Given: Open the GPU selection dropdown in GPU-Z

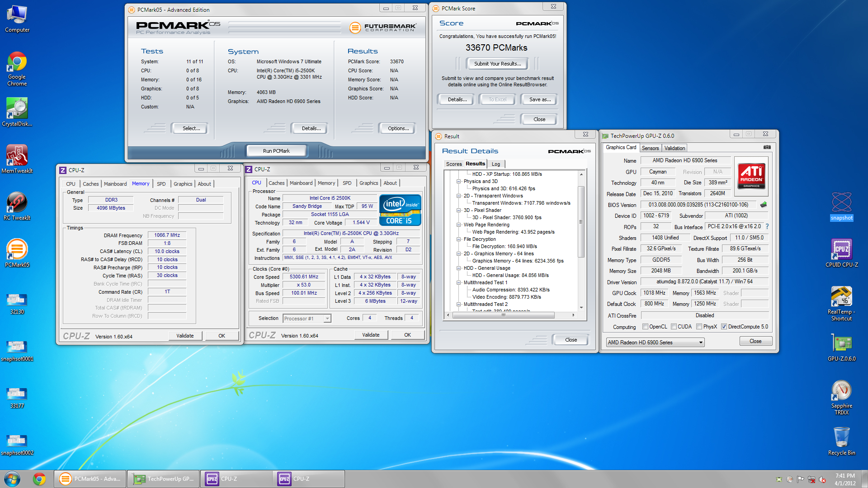Looking at the screenshot, I should 655,343.
